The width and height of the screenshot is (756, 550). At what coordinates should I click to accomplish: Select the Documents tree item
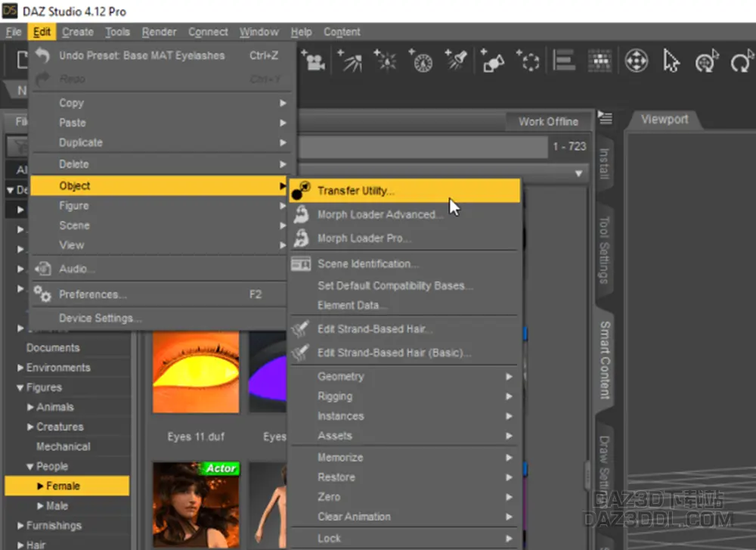click(x=53, y=348)
